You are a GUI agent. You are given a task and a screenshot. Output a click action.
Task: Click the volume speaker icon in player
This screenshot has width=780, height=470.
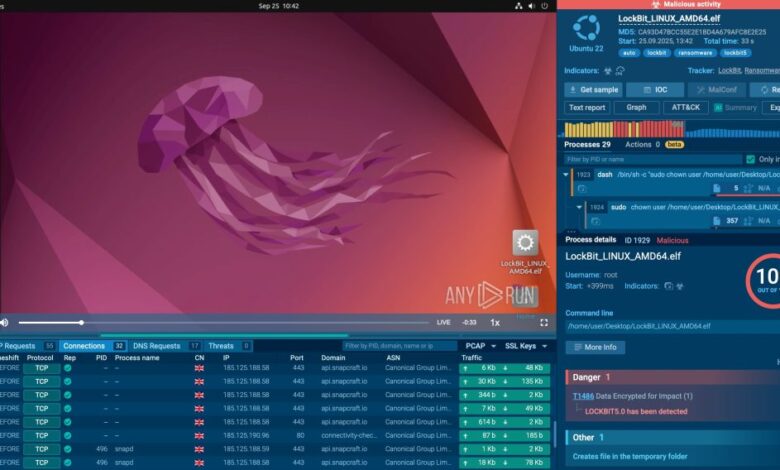pyautogui.click(x=5, y=322)
